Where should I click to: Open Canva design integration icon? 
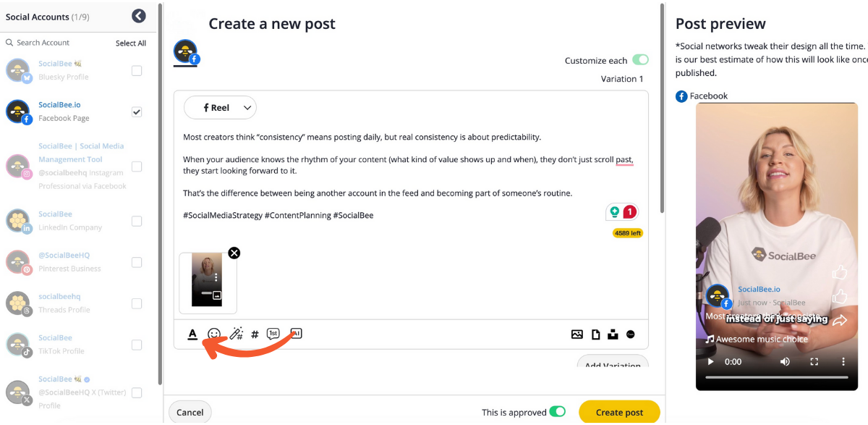[631, 334]
